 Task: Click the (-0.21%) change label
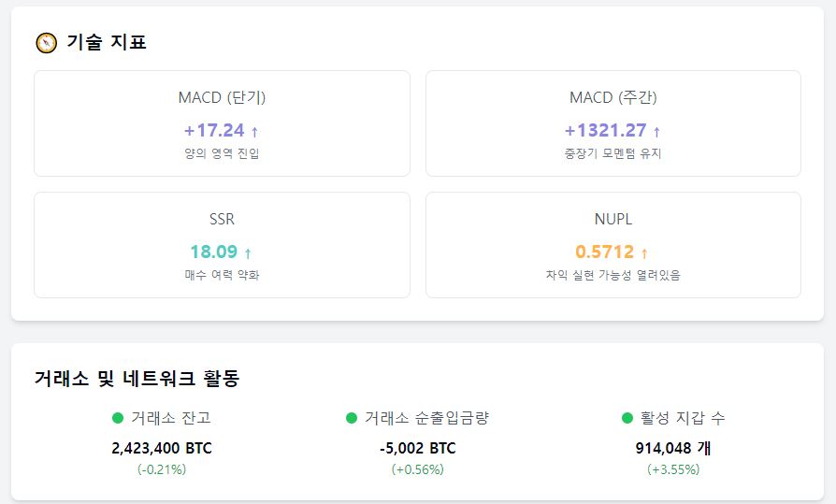pos(162,469)
